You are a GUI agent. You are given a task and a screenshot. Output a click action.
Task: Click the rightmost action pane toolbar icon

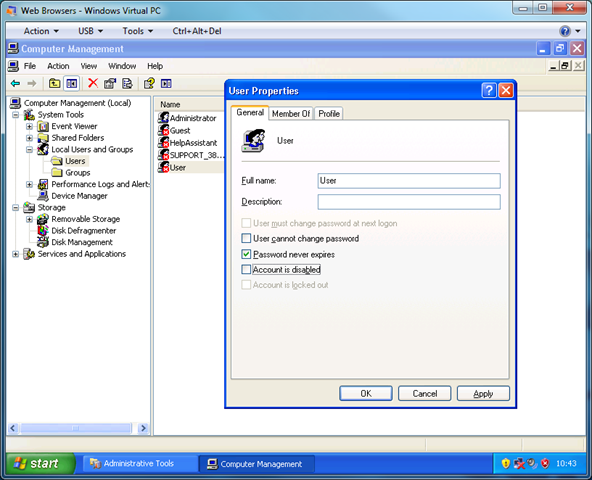click(x=166, y=83)
